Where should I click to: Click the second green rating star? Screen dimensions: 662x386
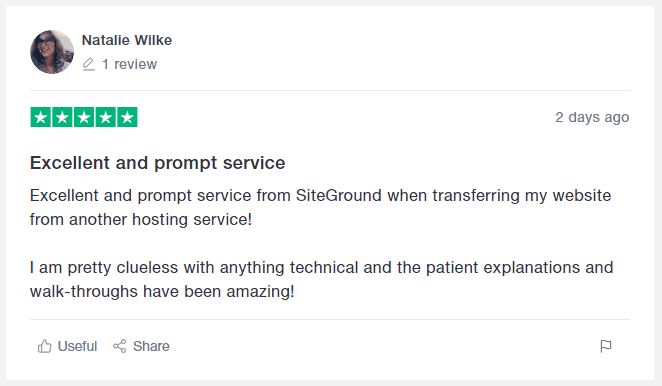point(62,117)
